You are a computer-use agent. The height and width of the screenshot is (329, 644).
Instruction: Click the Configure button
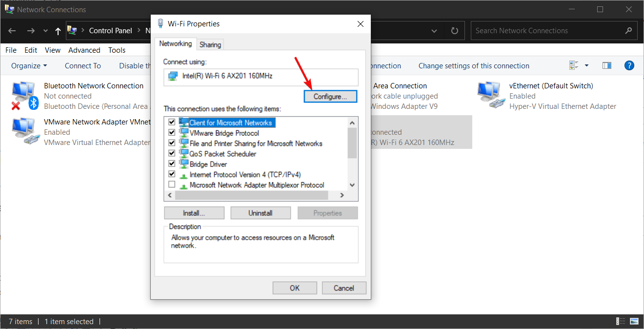(x=330, y=97)
